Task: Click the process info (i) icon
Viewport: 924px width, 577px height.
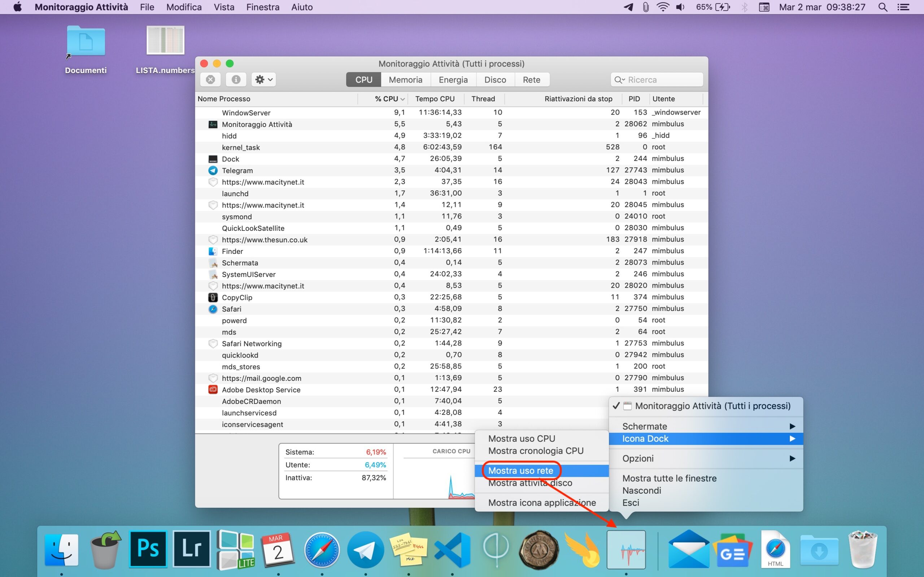Action: (236, 79)
